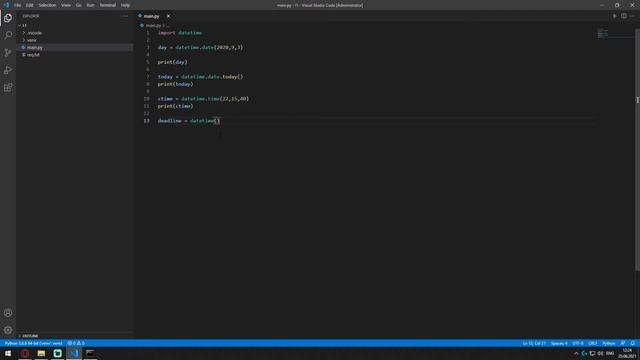Open editor More Actions ellipsis
Screen dimensions: 640x360
(x=632, y=16)
